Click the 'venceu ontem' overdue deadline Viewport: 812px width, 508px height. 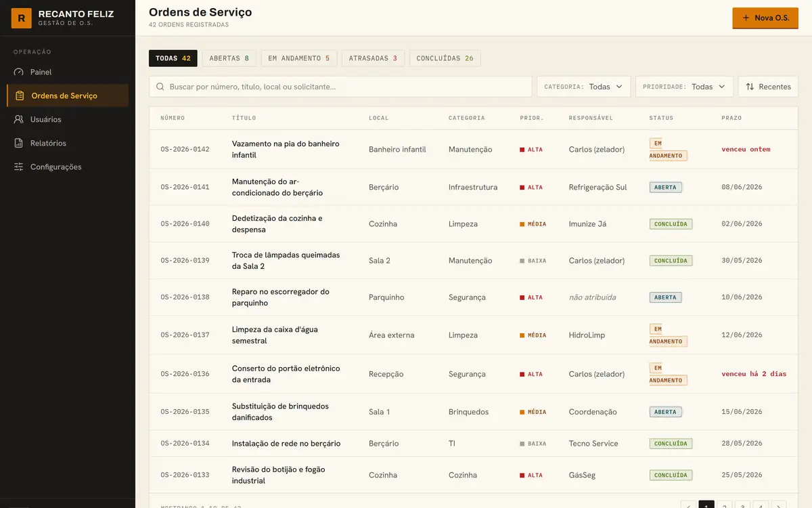746,150
